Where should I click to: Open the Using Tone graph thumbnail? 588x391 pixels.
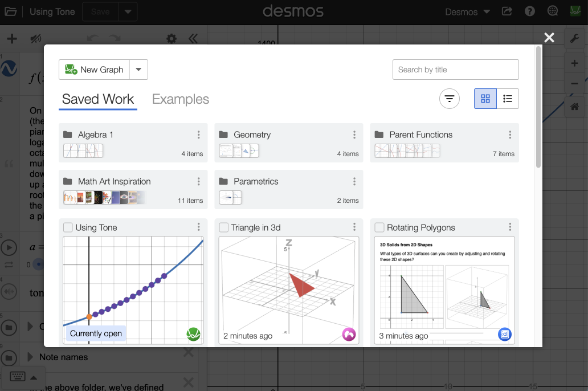[x=133, y=290]
